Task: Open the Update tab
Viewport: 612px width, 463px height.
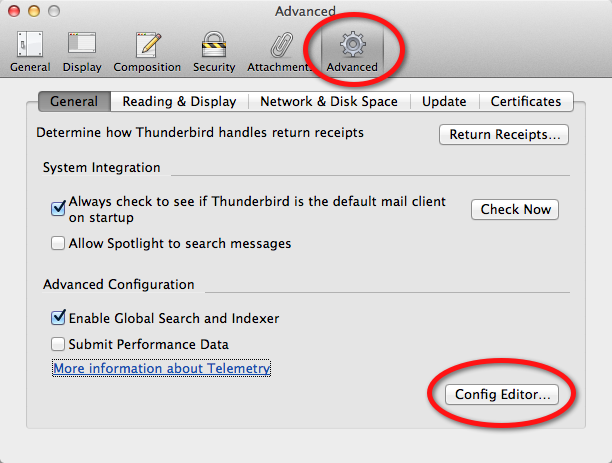Action: pos(444,102)
